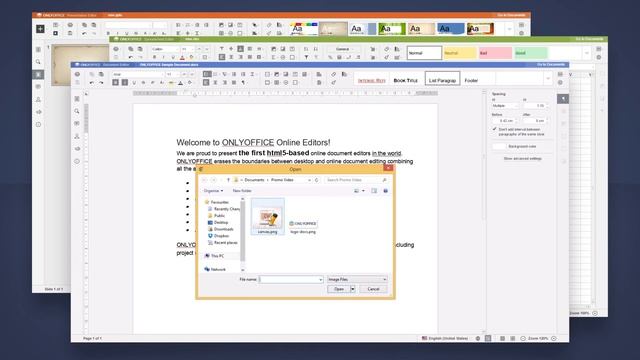The height and width of the screenshot is (360, 640).
Task: Paste in the Document Editor toolbar
Action: tap(101, 74)
